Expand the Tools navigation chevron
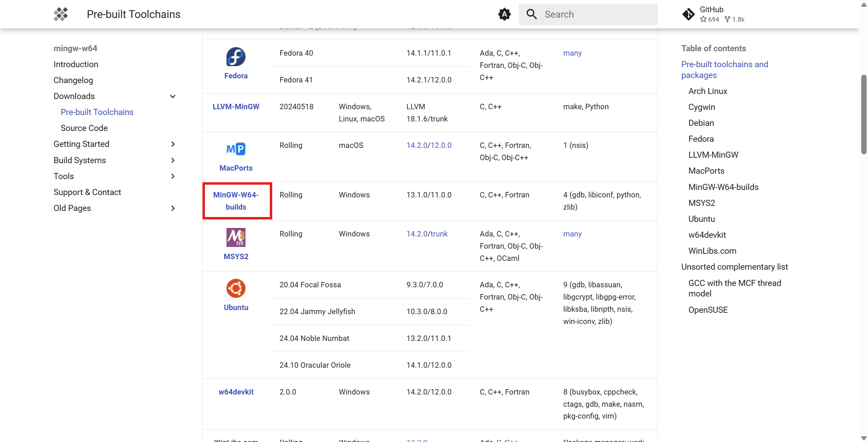 (173, 176)
